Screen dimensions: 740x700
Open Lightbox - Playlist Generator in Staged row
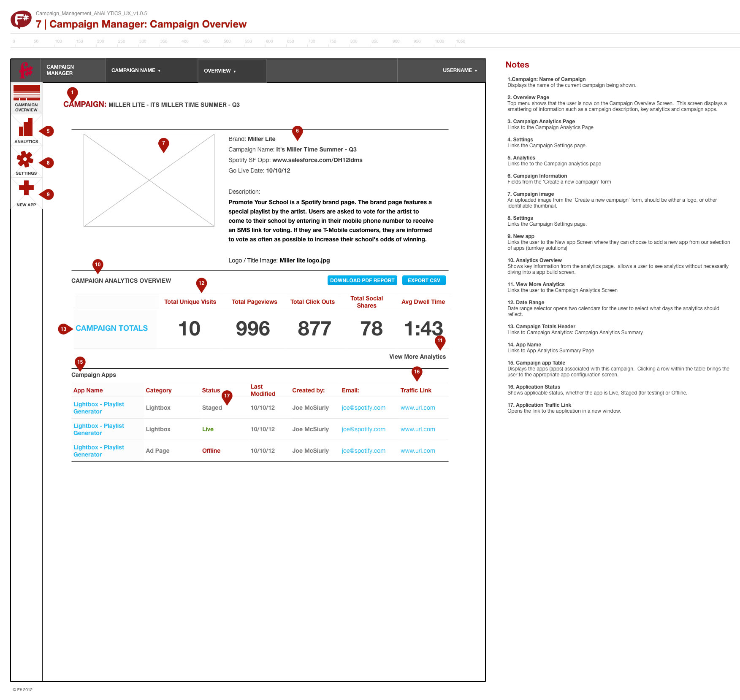pyautogui.click(x=99, y=408)
